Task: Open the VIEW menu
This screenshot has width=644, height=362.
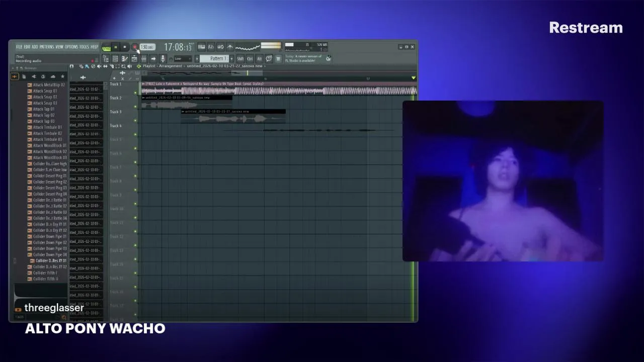Action: (x=59, y=47)
